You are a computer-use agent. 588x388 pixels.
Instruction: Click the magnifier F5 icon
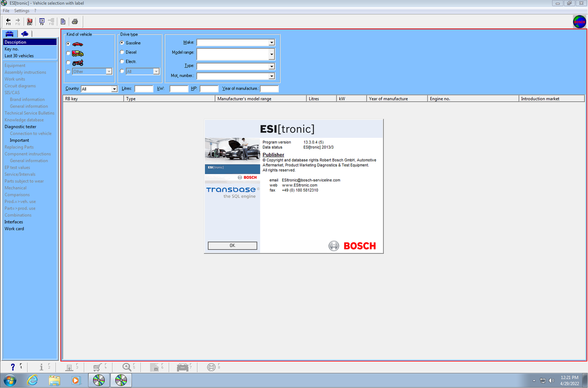pyautogui.click(x=128, y=367)
